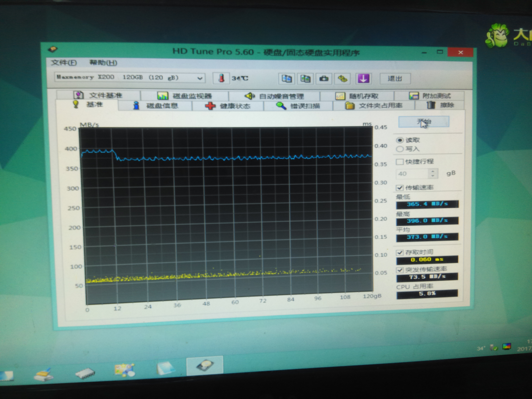Click the 396.0 MB/s maximum value
Image resolution: width=532 pixels, height=399 pixels.
(x=427, y=221)
